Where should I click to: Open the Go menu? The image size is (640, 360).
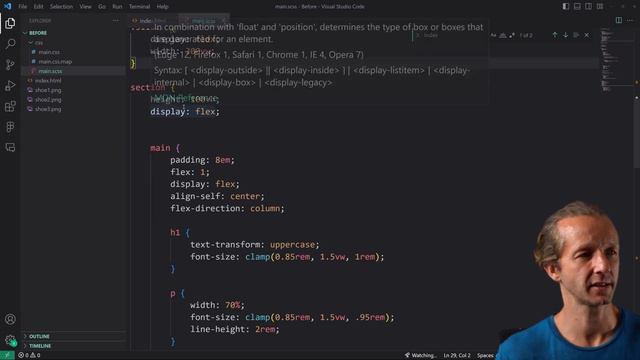point(102,7)
